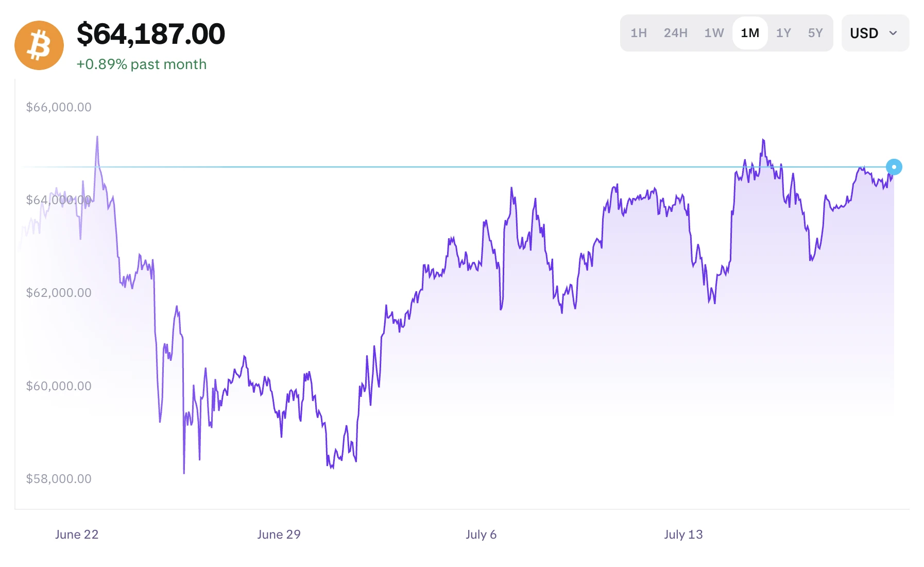Click the orange Bitcoin logo icon

(x=39, y=45)
